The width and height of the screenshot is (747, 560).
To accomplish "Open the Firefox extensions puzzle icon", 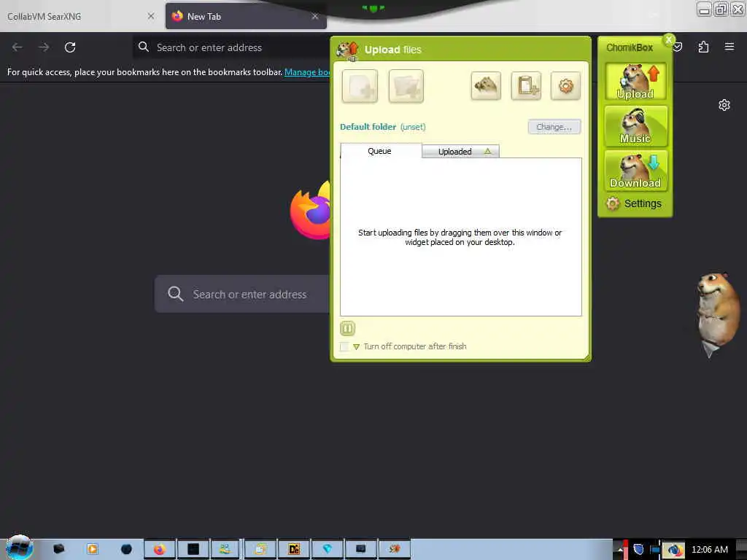I will pos(703,47).
